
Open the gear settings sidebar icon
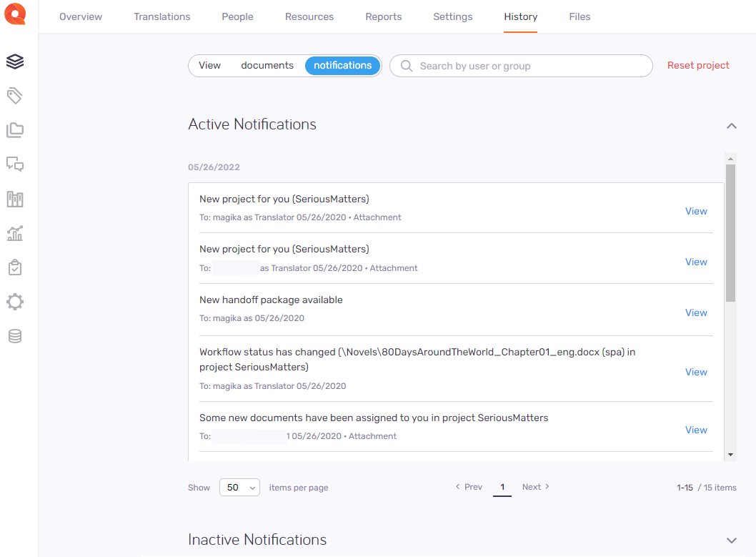(x=15, y=302)
